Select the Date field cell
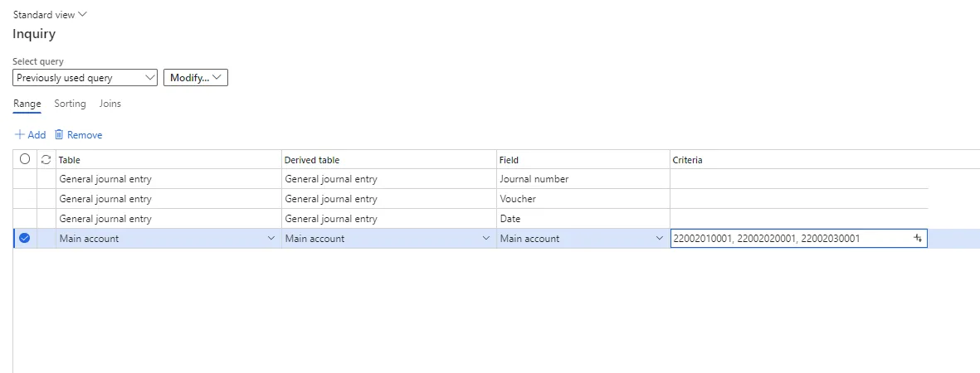 583,219
